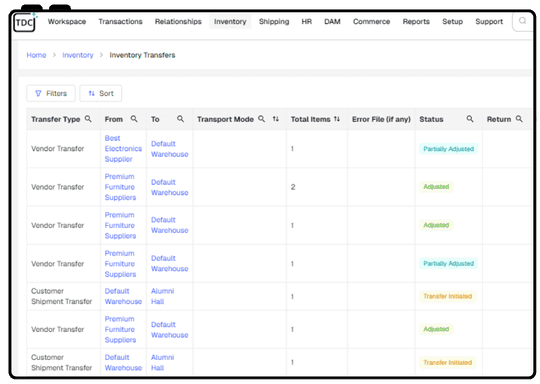Open first Alumni Hall link
The width and height of the screenshot is (540, 384).
tap(162, 296)
